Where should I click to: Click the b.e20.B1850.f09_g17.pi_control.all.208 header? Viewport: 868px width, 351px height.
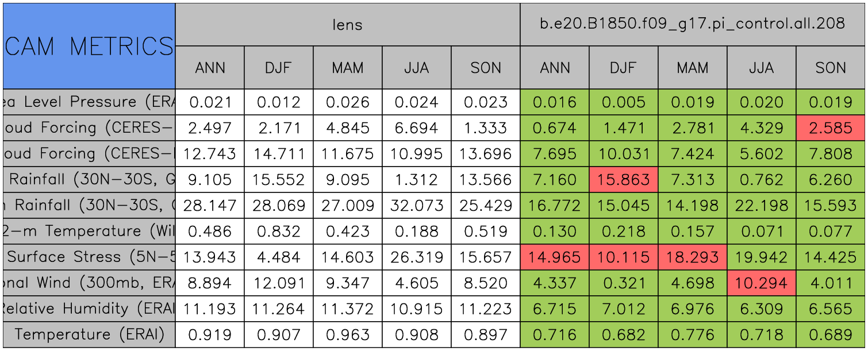point(692,24)
